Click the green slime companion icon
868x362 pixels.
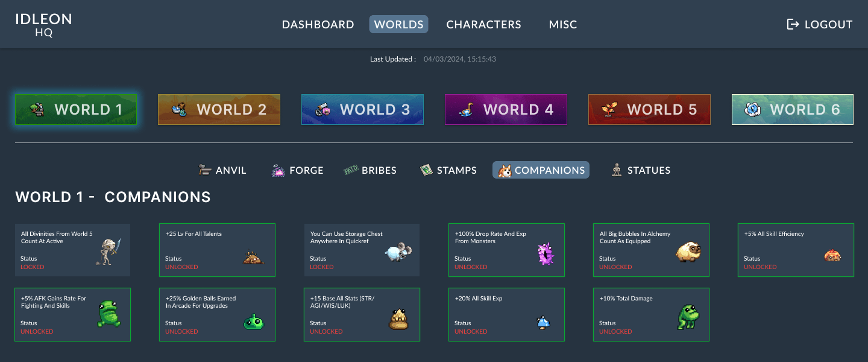(253, 323)
